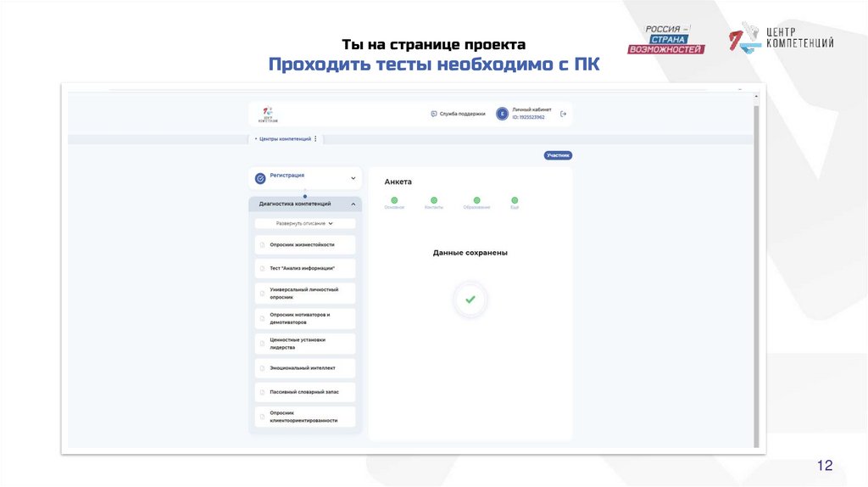
Task: Click the Россия страна возможностей logo
Action: pos(666,39)
